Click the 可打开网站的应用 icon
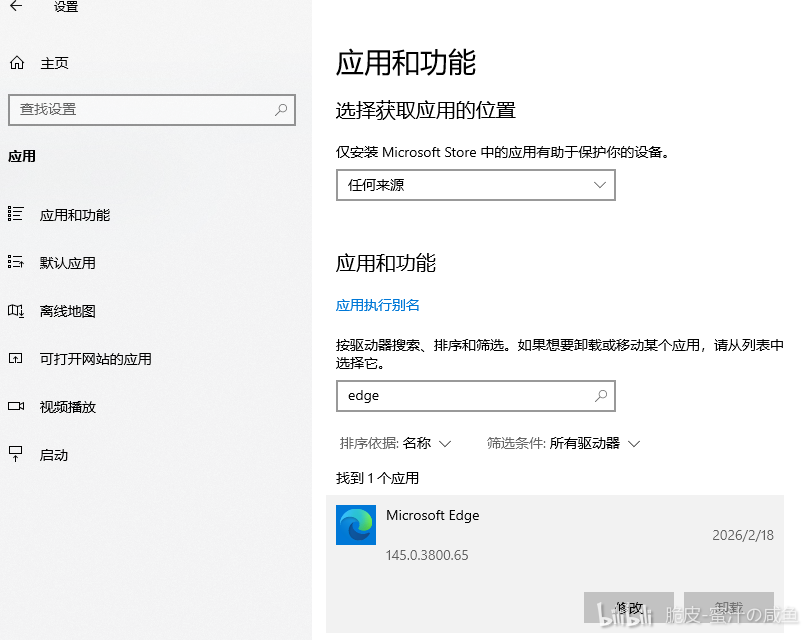Viewport: 812px width, 640px height. tap(16, 358)
